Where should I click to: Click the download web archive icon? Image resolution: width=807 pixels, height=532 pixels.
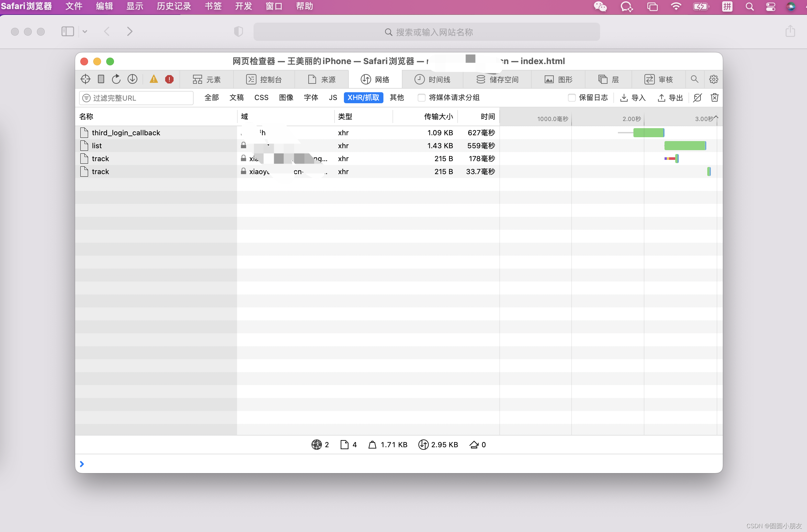(x=132, y=79)
